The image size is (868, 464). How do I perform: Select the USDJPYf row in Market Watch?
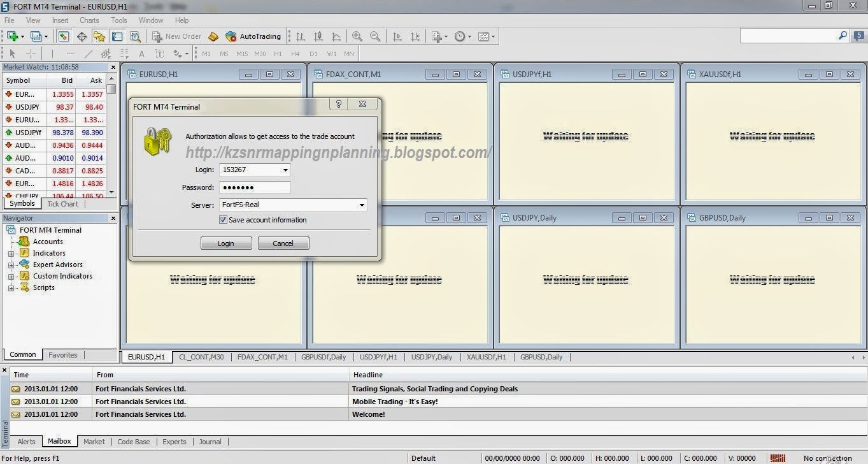pos(54,133)
